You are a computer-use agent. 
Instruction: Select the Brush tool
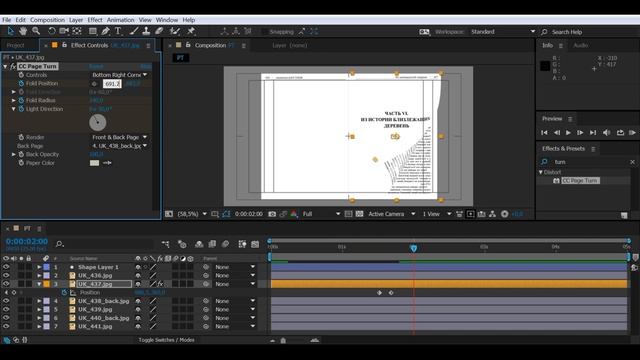(134, 31)
